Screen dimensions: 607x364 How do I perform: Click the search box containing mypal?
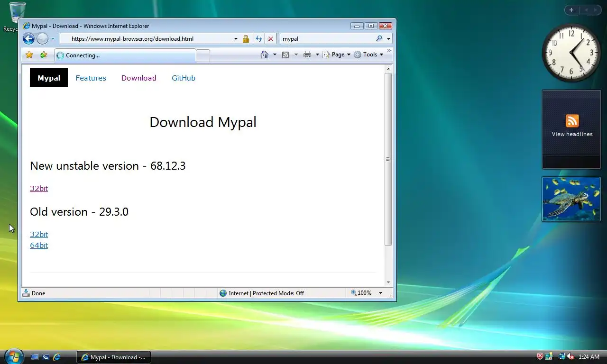point(327,39)
